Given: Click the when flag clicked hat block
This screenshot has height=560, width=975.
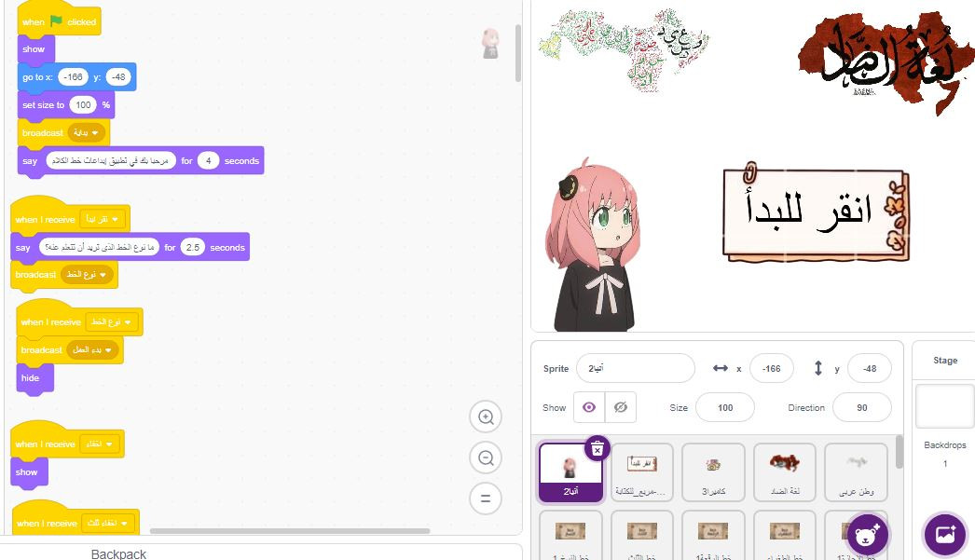Looking at the screenshot, I should pyautogui.click(x=59, y=20).
